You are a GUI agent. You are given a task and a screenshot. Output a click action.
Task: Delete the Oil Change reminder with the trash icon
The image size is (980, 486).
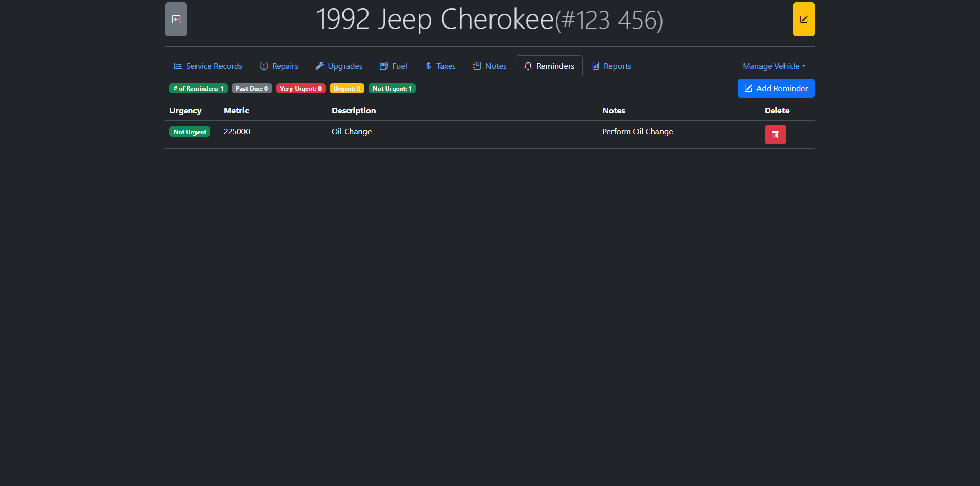coord(775,135)
